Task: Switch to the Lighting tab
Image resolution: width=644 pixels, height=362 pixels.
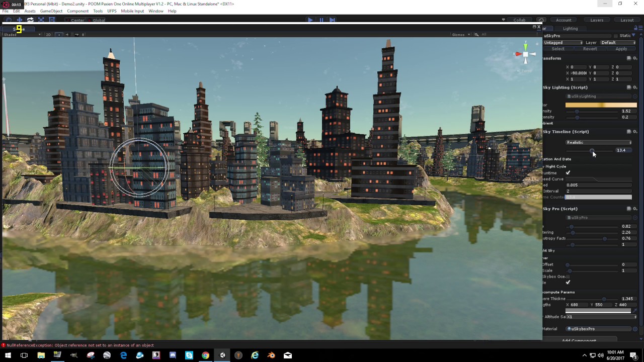Action: 570,29
